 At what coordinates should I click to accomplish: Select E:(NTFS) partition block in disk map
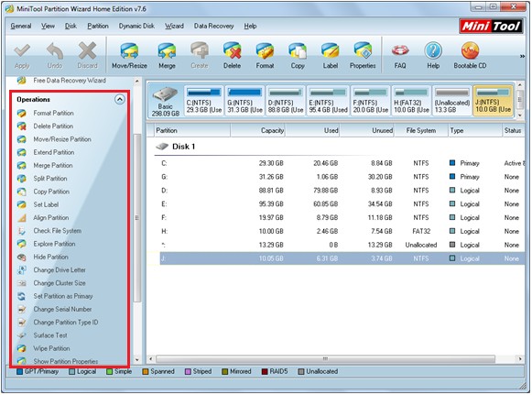pos(328,101)
